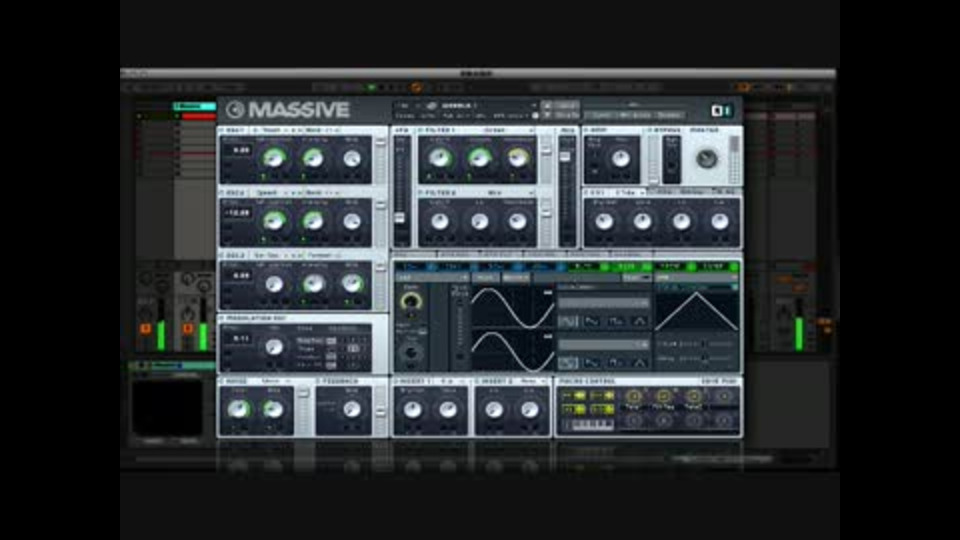This screenshot has width=960, height=540.
Task: Toggle the OSC3 power switch
Action: (x=222, y=255)
